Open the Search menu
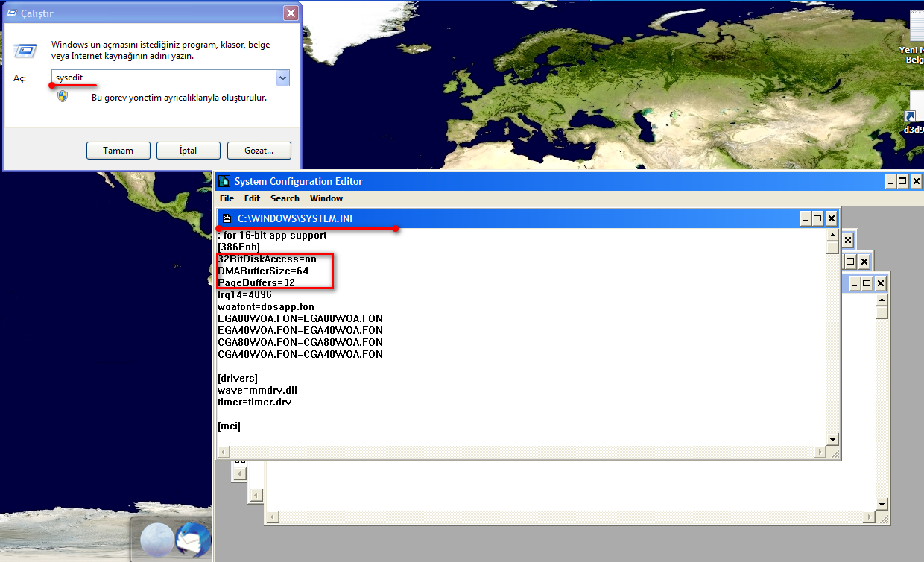This screenshot has height=562, width=924. (x=285, y=198)
